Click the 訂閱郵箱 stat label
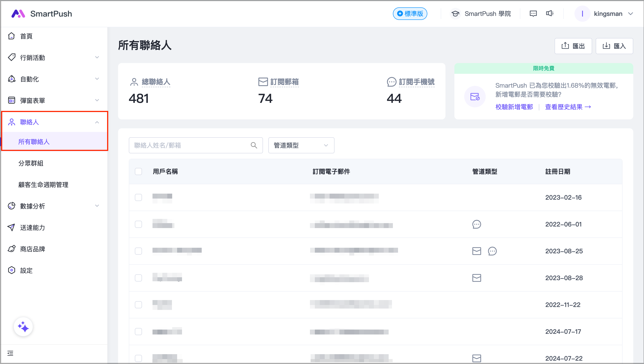Image resolution: width=644 pixels, height=364 pixels. point(284,82)
